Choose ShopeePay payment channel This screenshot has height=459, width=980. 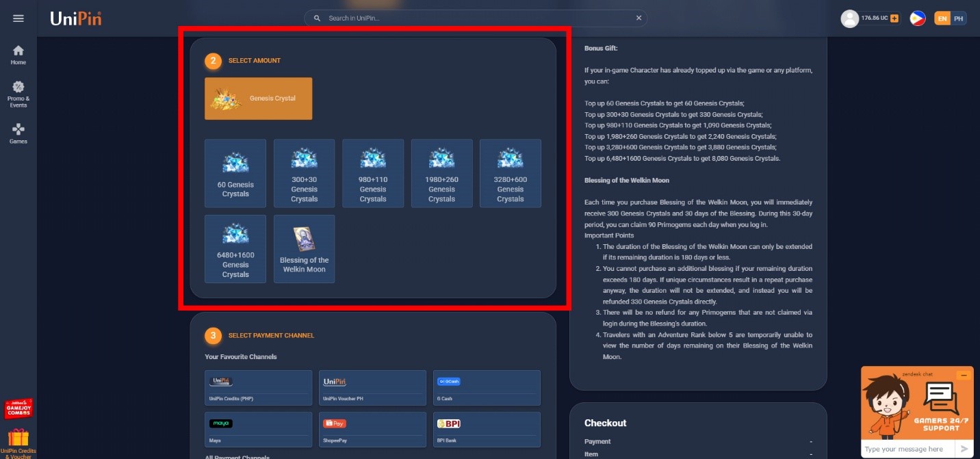point(373,430)
